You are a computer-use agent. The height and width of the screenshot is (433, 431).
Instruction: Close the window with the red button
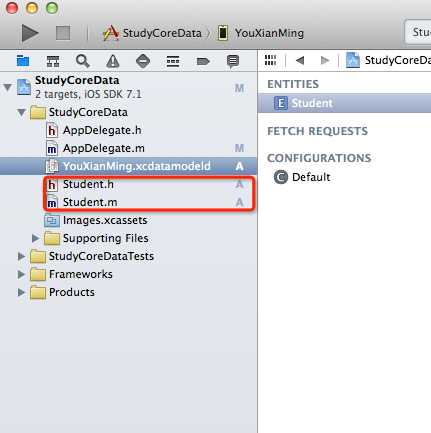(12, 8)
